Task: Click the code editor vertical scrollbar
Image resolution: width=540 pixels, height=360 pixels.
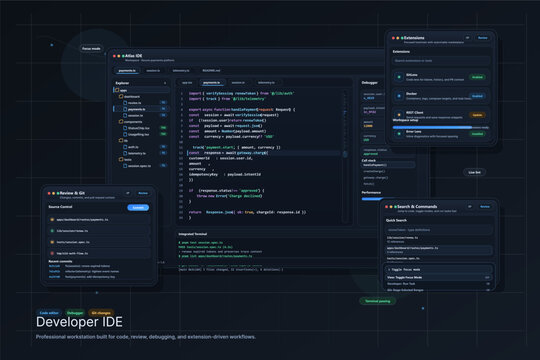Action: coord(345,157)
